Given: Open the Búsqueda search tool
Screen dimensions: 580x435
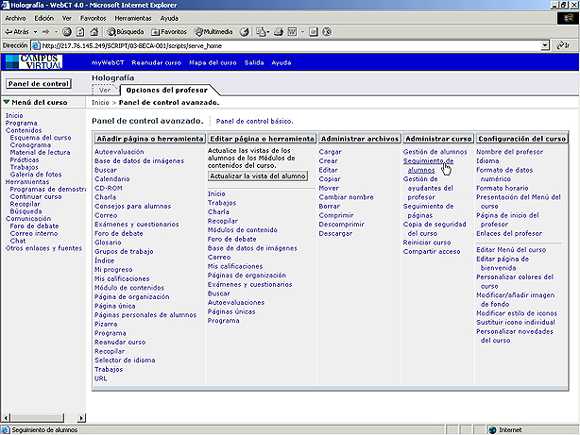Looking at the screenshot, I should [x=125, y=32].
